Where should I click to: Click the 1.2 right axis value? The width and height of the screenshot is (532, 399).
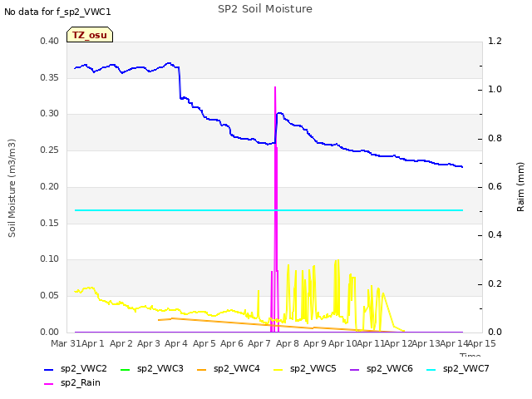pyautogui.click(x=495, y=41)
